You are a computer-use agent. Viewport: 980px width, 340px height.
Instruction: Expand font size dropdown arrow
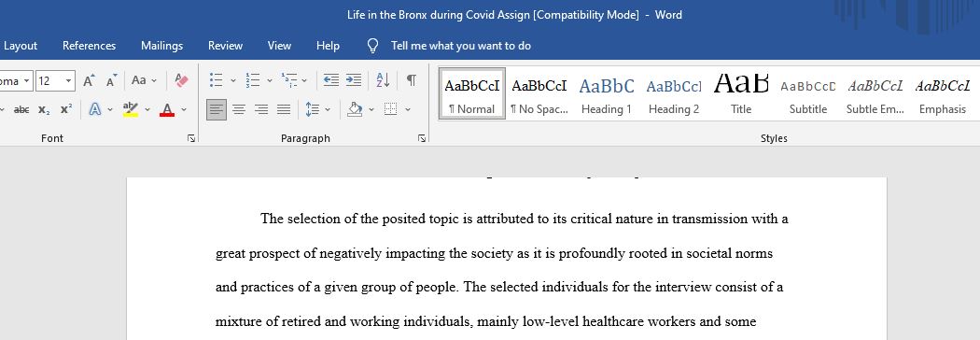(69, 80)
